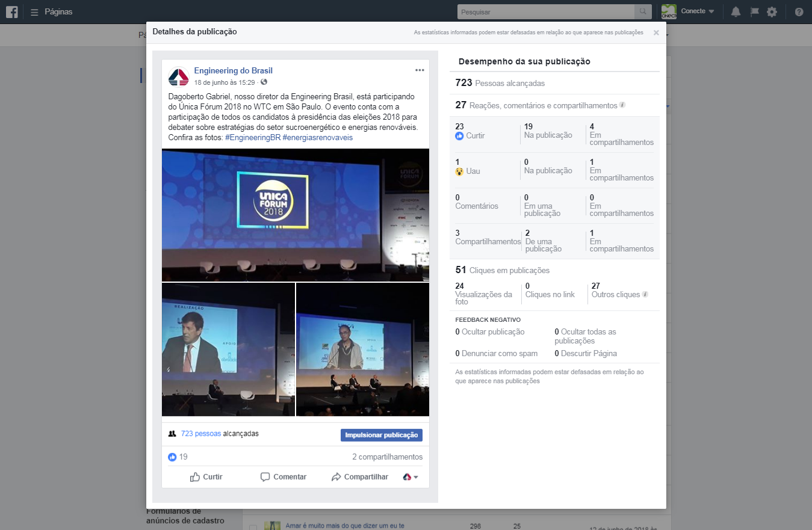Click the people-reached icon beside 723 pessoas
Screen dimensions: 812x530
(172, 434)
